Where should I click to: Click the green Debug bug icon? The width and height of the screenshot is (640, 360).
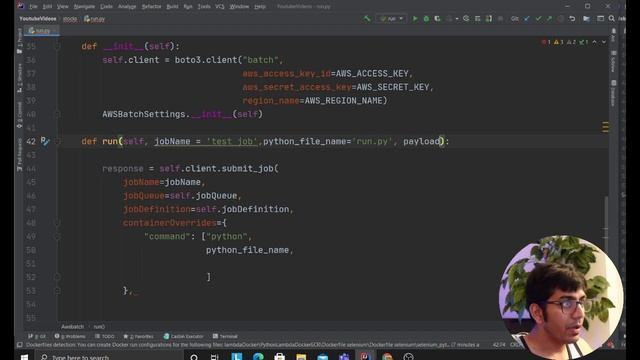(426, 19)
